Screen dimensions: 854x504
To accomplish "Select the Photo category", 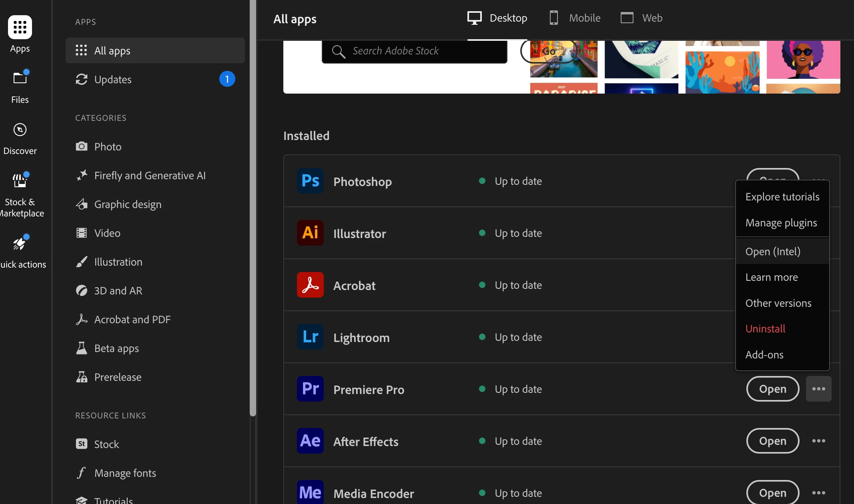I will pyautogui.click(x=108, y=147).
